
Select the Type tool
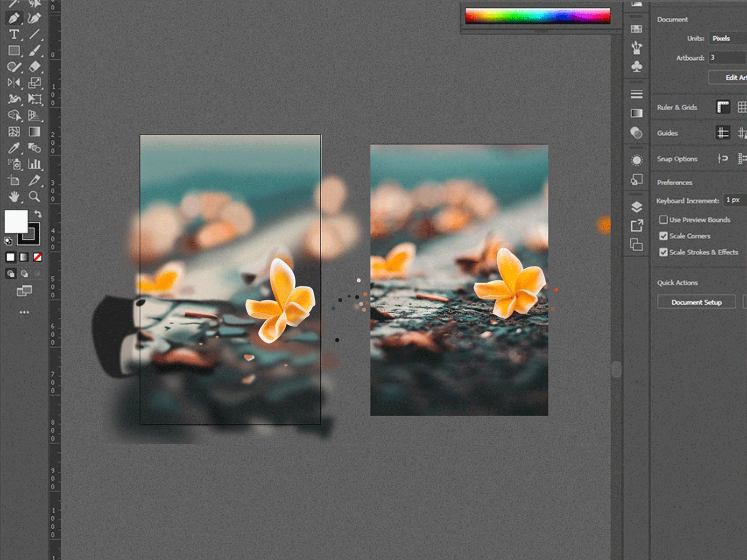pyautogui.click(x=14, y=34)
